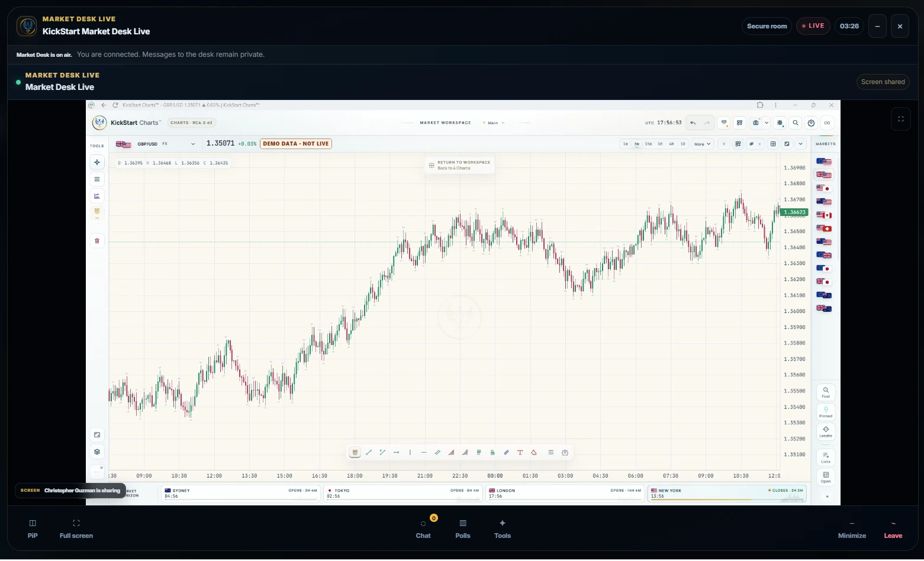Select the horizontal line drawing tool
The width and height of the screenshot is (924, 561).
[x=424, y=453]
